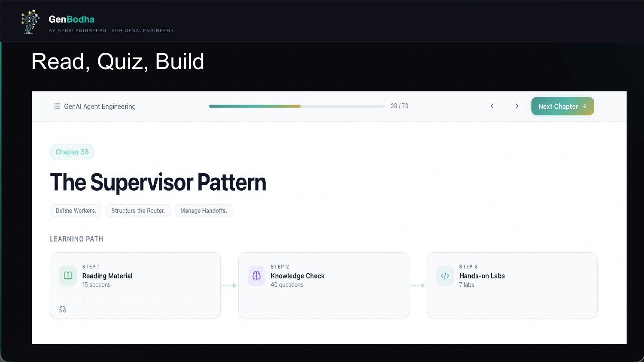
Task: Go to previous chapter with left chevron
Action: coord(492,106)
